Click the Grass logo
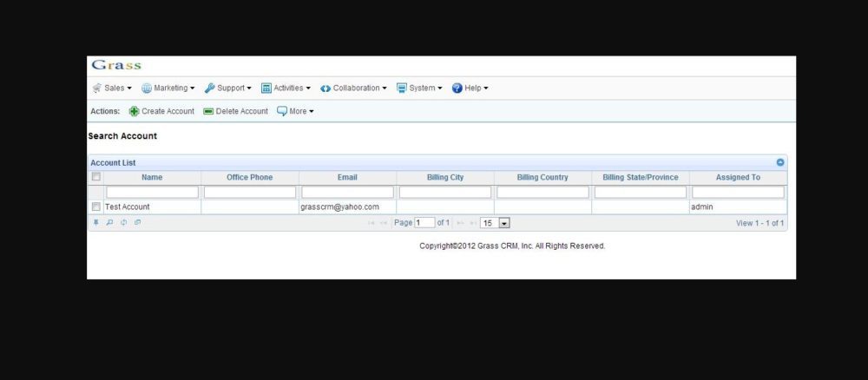868x380 pixels. tap(116, 65)
